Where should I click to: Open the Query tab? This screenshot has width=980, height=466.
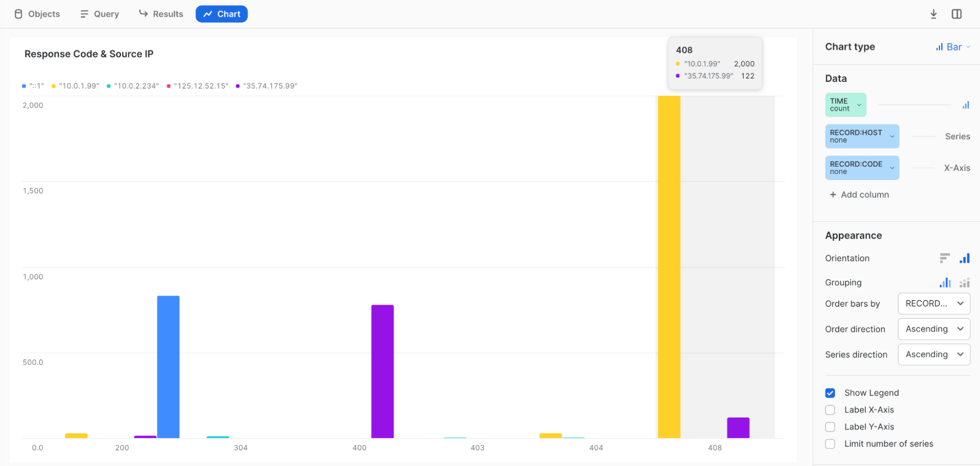point(100,14)
